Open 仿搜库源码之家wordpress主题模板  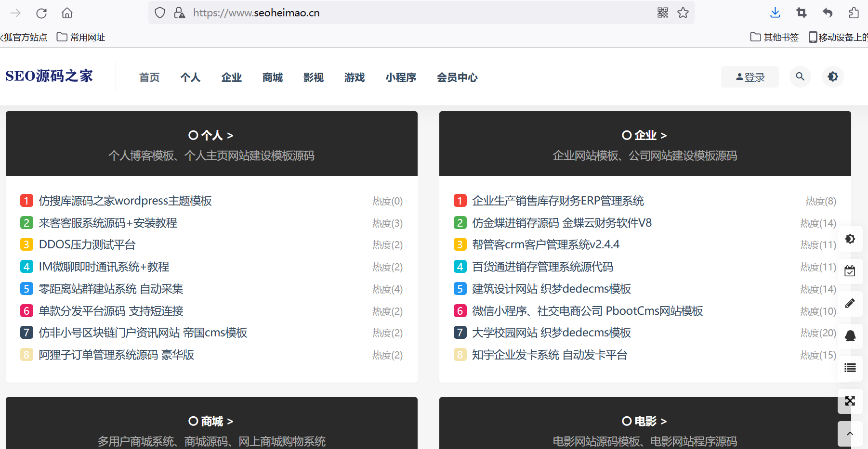125,201
